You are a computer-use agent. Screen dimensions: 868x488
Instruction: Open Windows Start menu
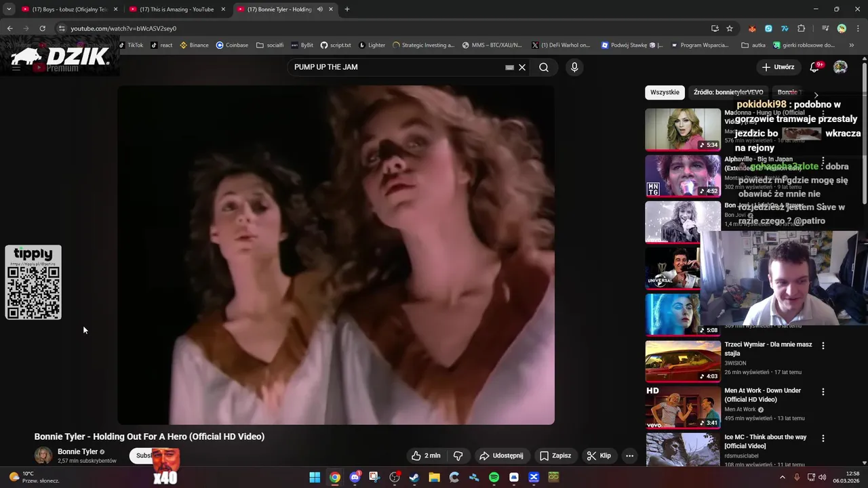(x=315, y=477)
